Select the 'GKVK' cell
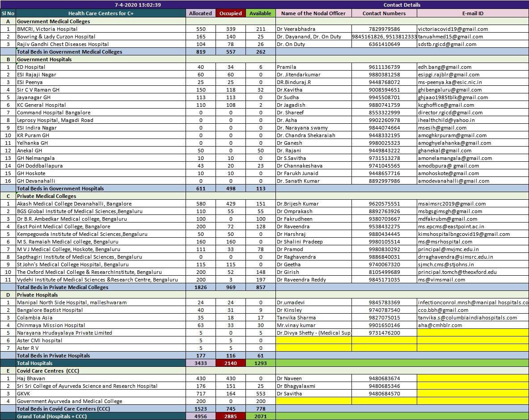The height and width of the screenshot is (420, 529). tap(101, 393)
